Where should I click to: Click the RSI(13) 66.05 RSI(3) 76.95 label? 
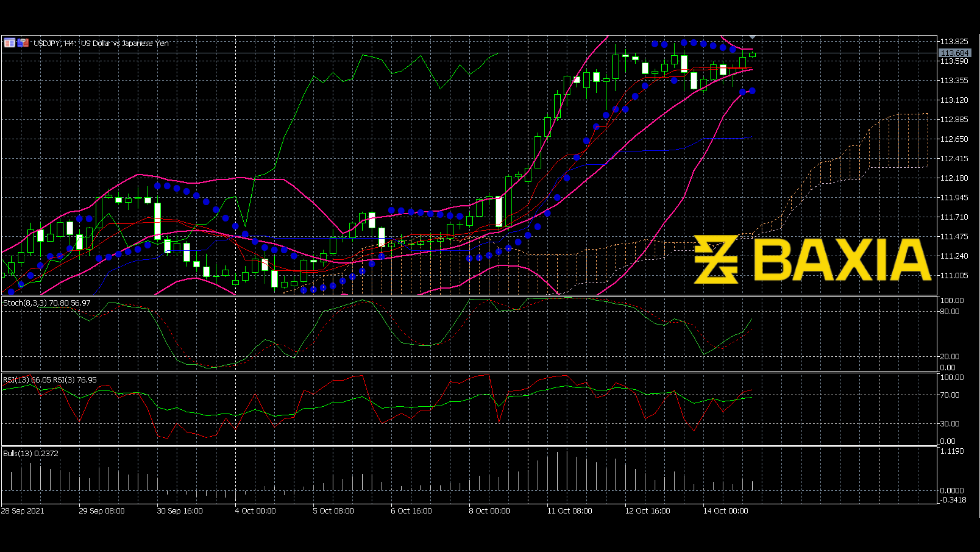(x=50, y=380)
